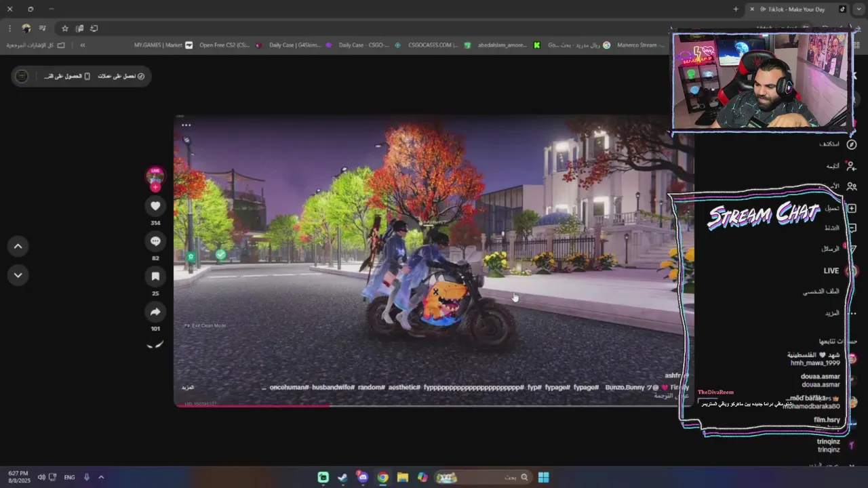Open the media controls icon in Chrome toolbar

tap(42, 28)
